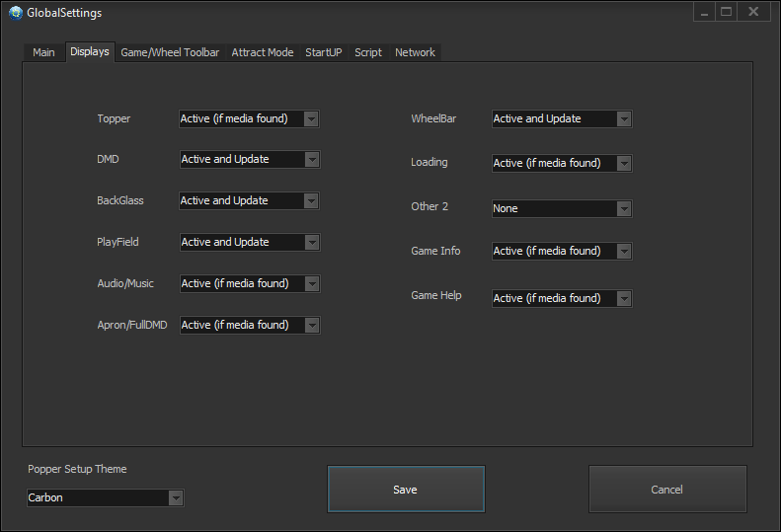Open the Popper Setup Theme dropdown

(105, 497)
